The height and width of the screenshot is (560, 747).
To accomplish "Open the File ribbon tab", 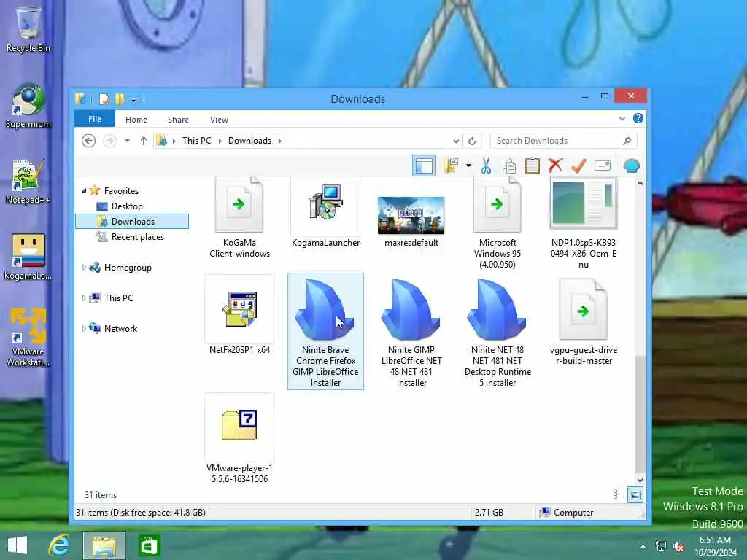I will coord(94,119).
